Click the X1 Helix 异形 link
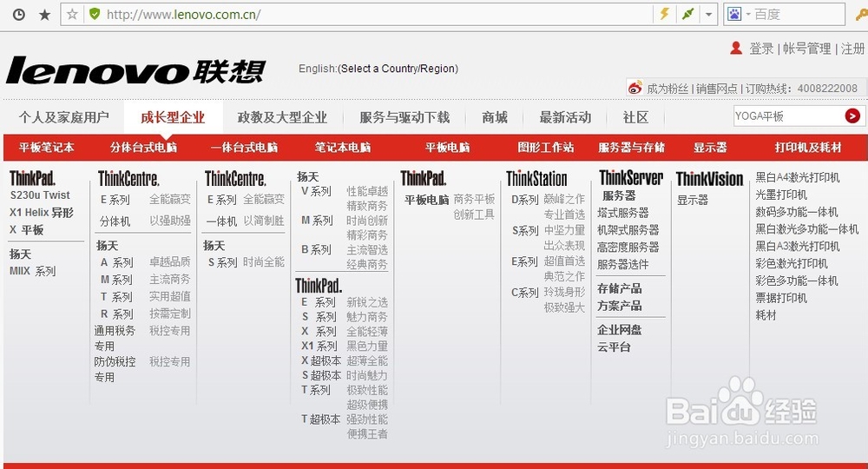The height and width of the screenshot is (469, 868). pyautogui.click(x=42, y=213)
